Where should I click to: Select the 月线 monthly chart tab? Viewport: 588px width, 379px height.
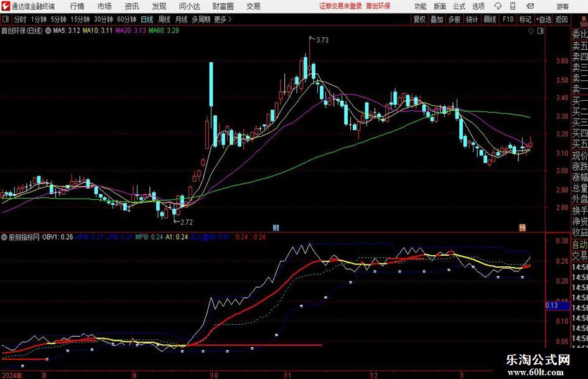[181, 19]
